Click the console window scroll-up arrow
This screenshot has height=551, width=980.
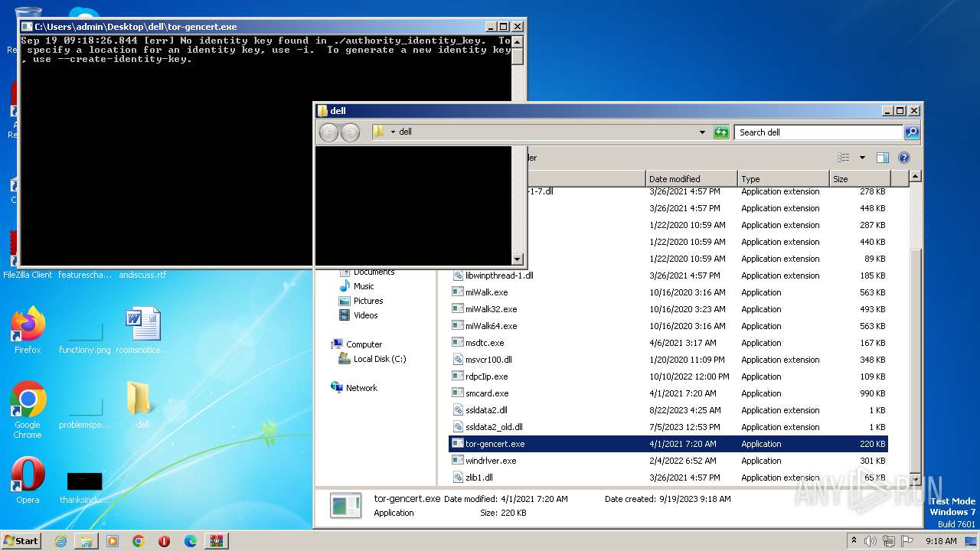tap(518, 41)
